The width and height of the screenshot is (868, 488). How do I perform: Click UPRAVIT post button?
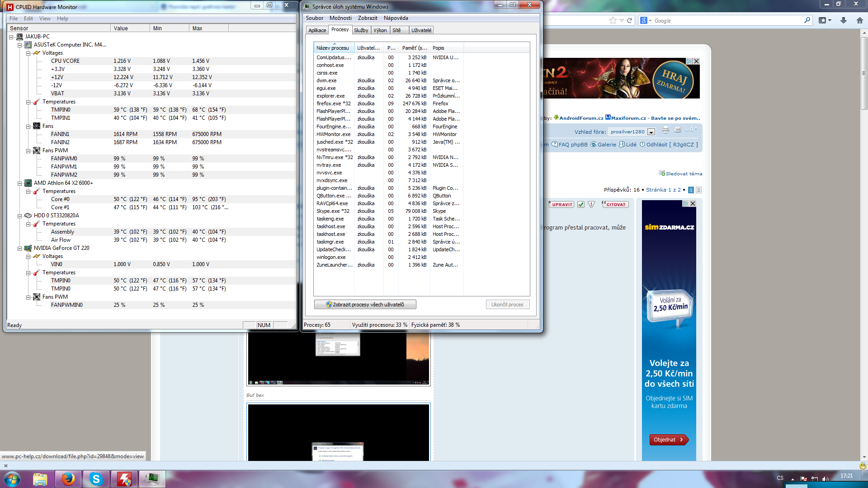click(x=561, y=205)
